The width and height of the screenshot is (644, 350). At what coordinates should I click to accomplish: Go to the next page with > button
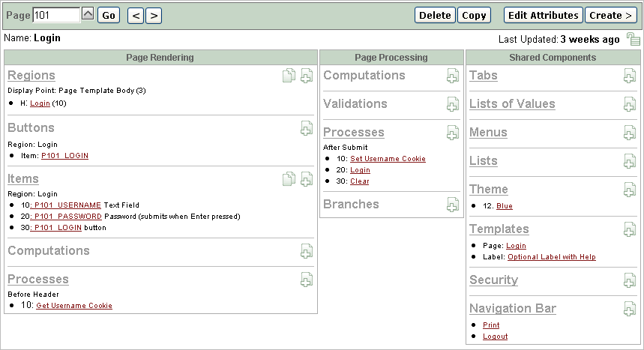click(x=154, y=15)
